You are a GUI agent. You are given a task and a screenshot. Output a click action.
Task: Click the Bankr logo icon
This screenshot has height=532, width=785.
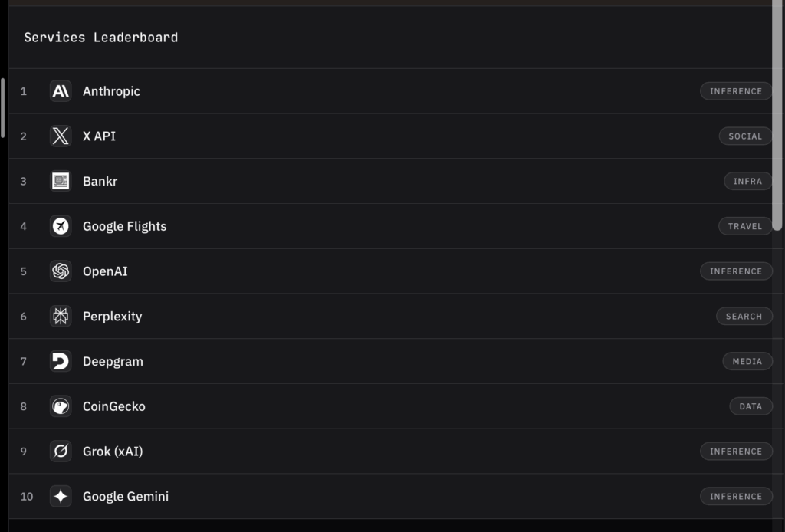[x=61, y=182]
